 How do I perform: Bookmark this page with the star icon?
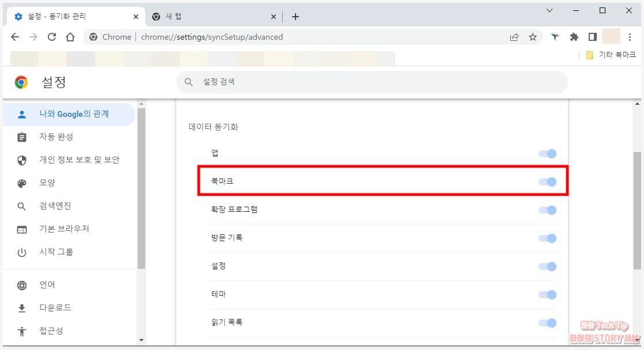(x=533, y=36)
